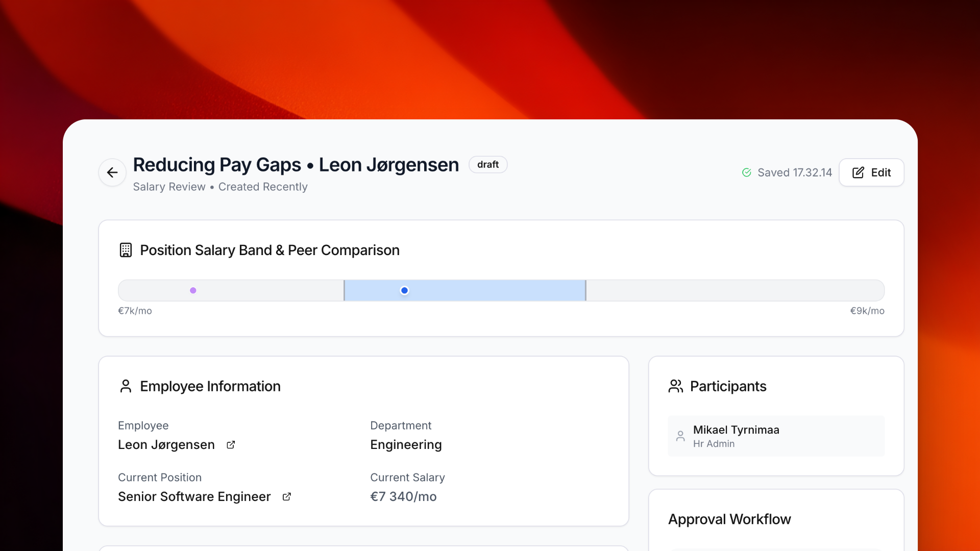980x551 pixels.
Task: Click the green saved checkmark icon
Action: pos(746,173)
